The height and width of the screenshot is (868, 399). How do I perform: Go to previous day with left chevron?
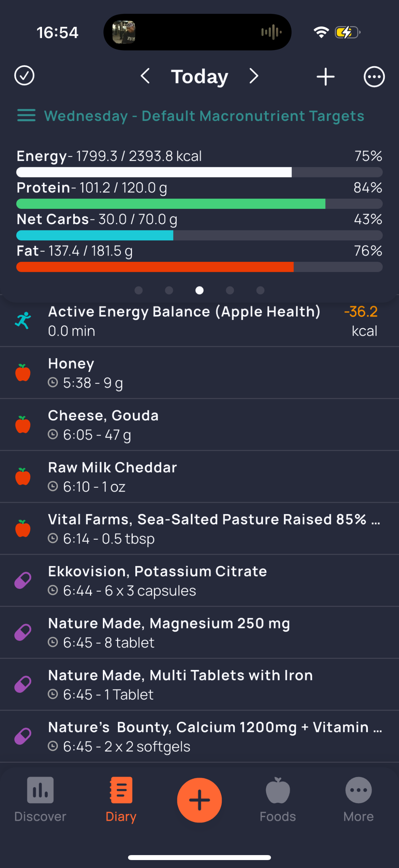(x=145, y=76)
